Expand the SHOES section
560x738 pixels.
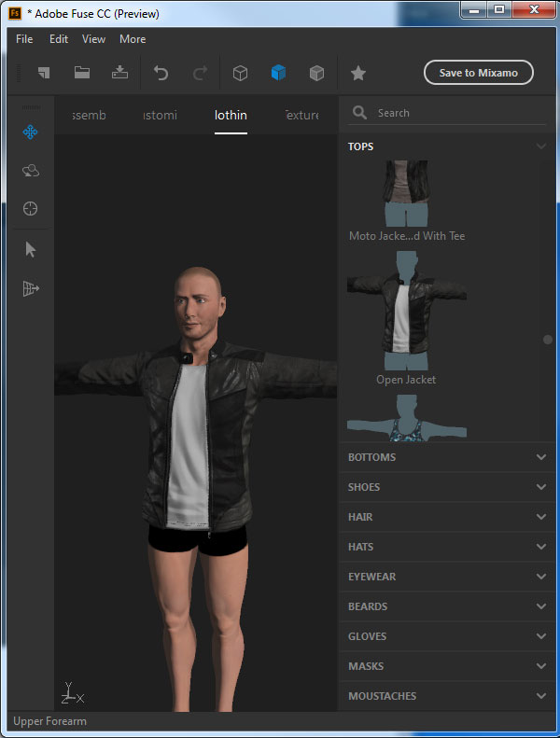[447, 487]
